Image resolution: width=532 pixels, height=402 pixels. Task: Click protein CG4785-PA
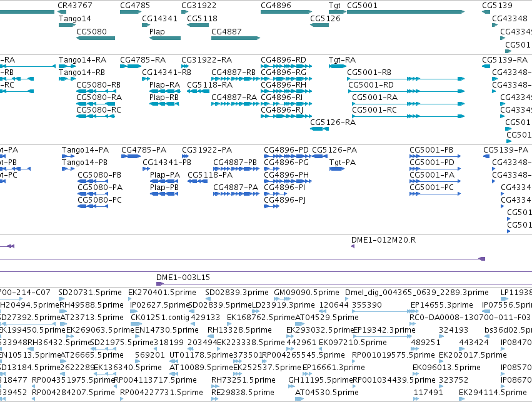131,156
